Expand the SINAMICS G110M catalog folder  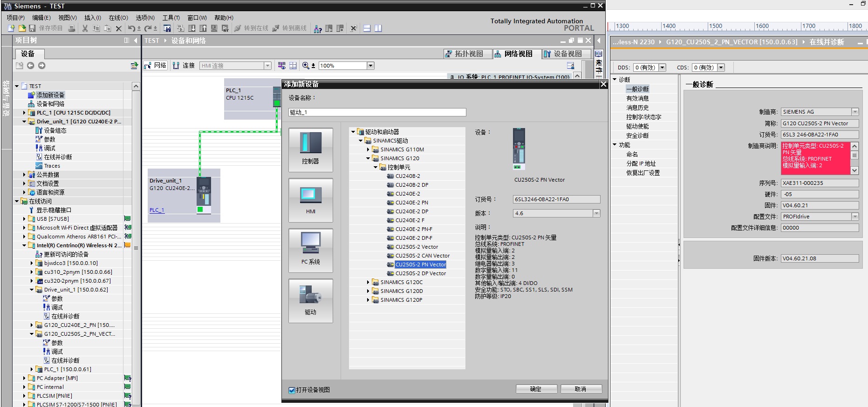[x=368, y=149]
